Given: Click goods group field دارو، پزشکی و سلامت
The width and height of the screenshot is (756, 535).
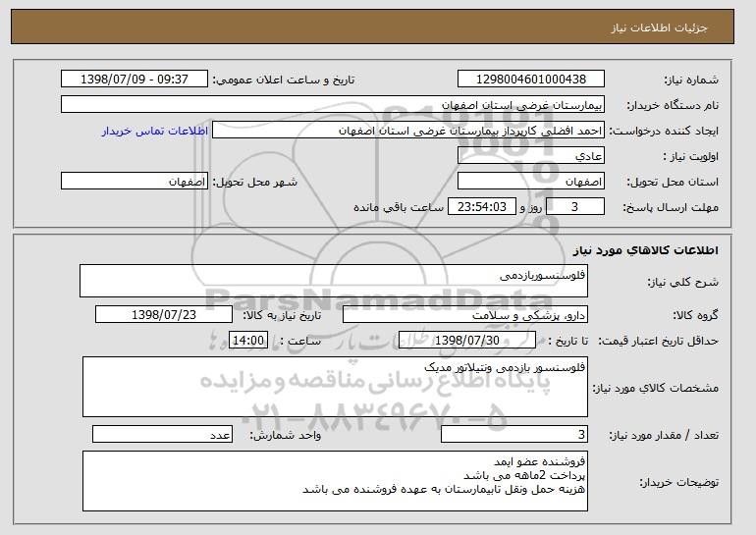Looking at the screenshot, I should pos(465,315).
